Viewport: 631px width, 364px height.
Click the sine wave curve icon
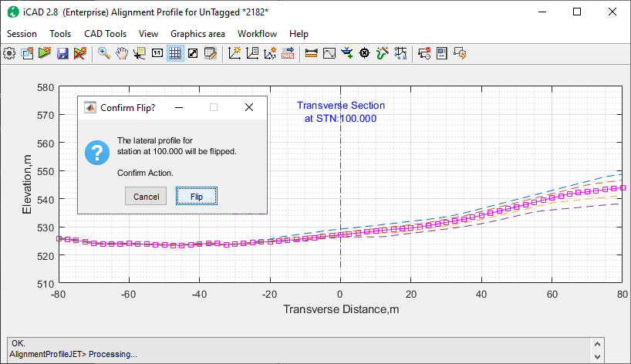329,53
